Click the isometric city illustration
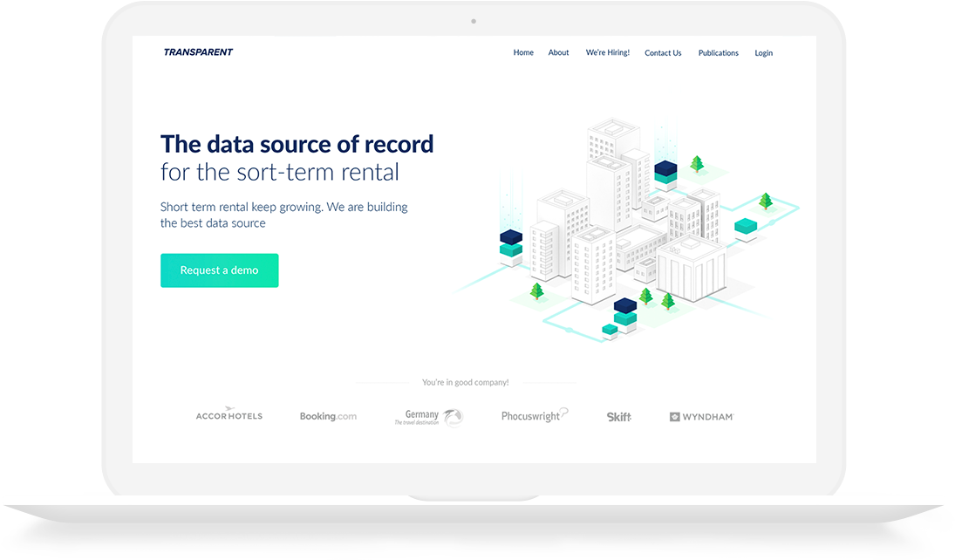The height and width of the screenshot is (560, 955). click(x=627, y=230)
